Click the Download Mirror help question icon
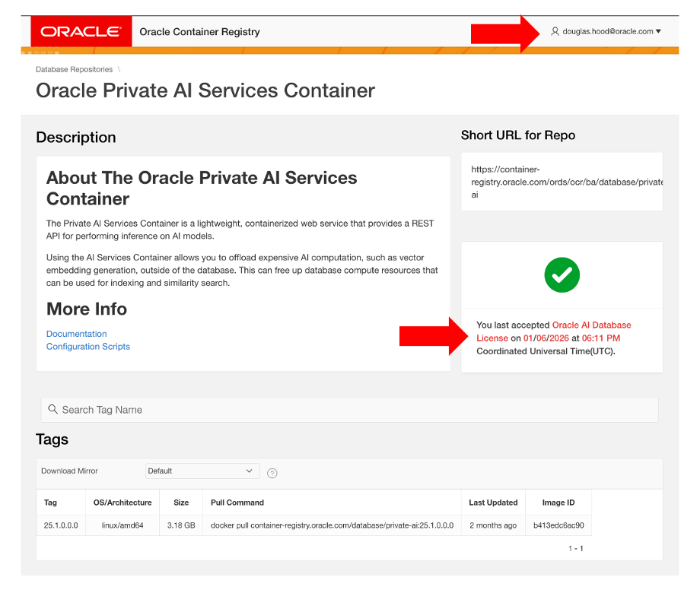 tap(272, 473)
